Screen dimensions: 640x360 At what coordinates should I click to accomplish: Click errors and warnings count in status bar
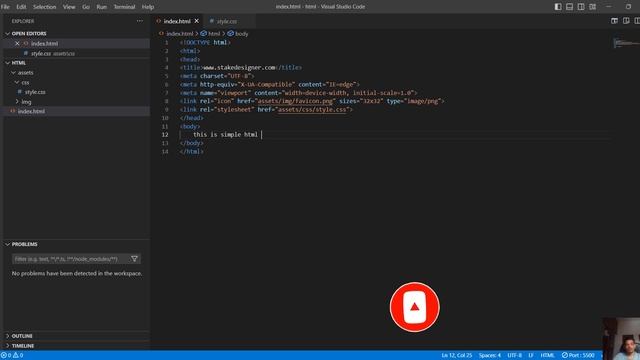click(x=12, y=356)
